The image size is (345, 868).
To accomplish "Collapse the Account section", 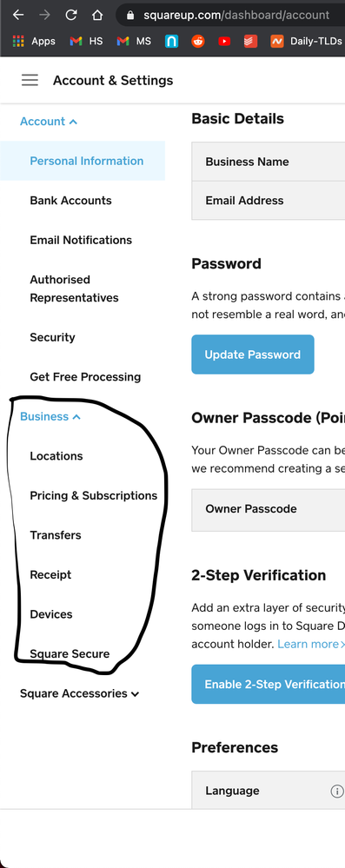I will point(49,122).
